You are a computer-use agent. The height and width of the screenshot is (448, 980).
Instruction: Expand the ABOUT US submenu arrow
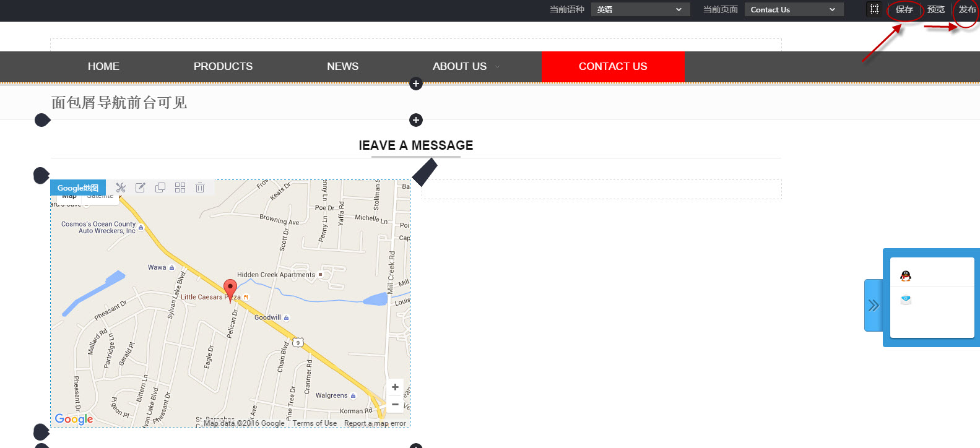point(498,67)
